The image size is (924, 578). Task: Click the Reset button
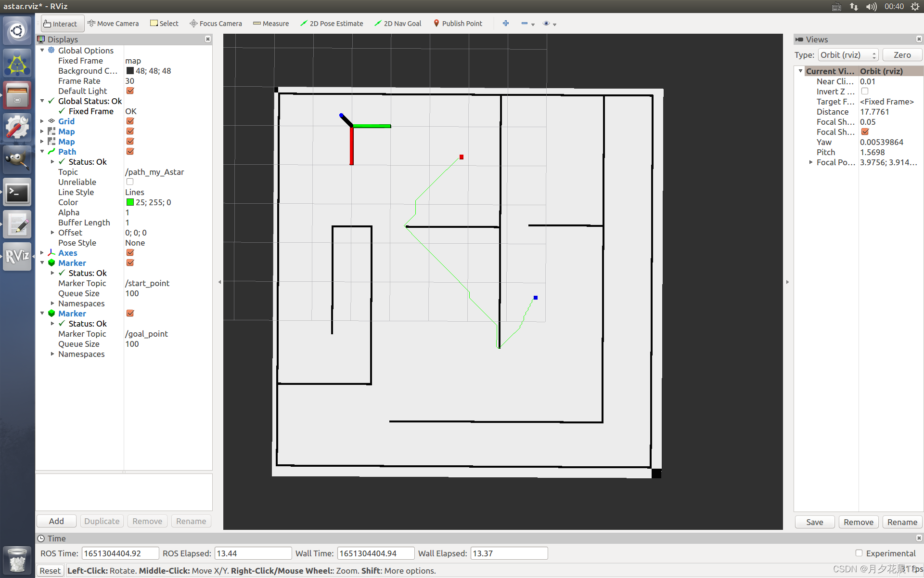pos(50,571)
